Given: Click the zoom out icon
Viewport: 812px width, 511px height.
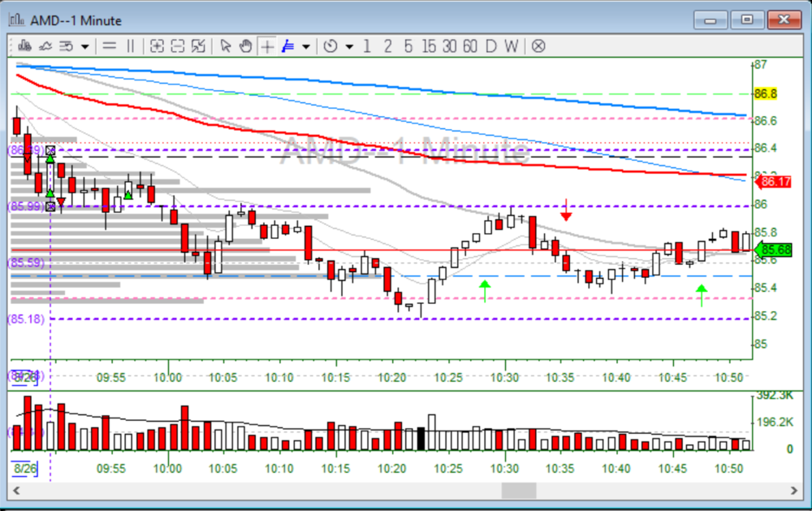Looking at the screenshot, I should click(x=178, y=46).
